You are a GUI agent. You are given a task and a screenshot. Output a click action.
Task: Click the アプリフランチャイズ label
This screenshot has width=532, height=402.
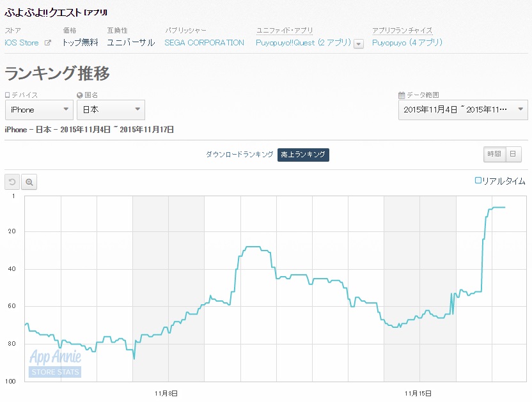click(x=402, y=31)
